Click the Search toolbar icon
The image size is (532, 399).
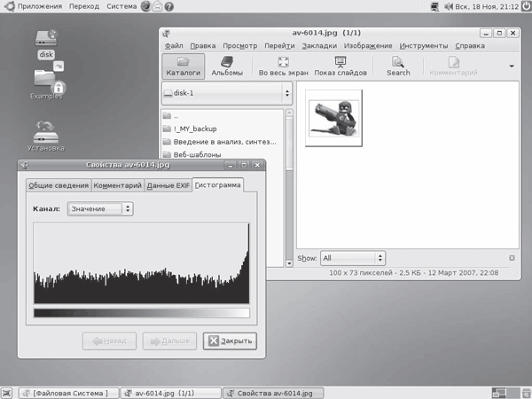point(398,66)
